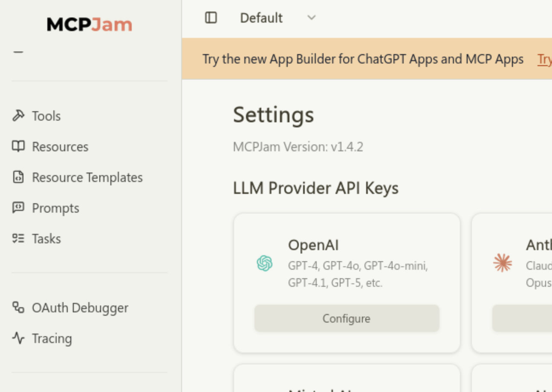The width and height of the screenshot is (552, 392).
Task: Open the Tracing page
Action: tap(90, 338)
